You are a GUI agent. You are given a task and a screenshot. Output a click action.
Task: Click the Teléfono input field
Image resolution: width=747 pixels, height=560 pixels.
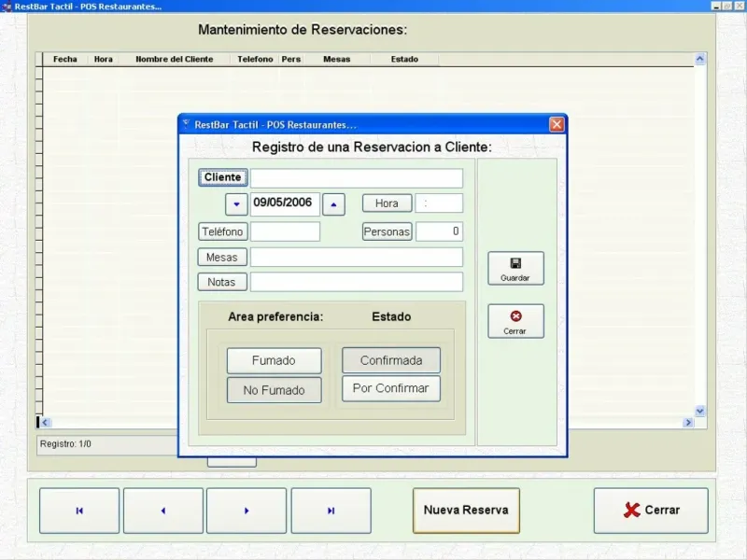285,231
